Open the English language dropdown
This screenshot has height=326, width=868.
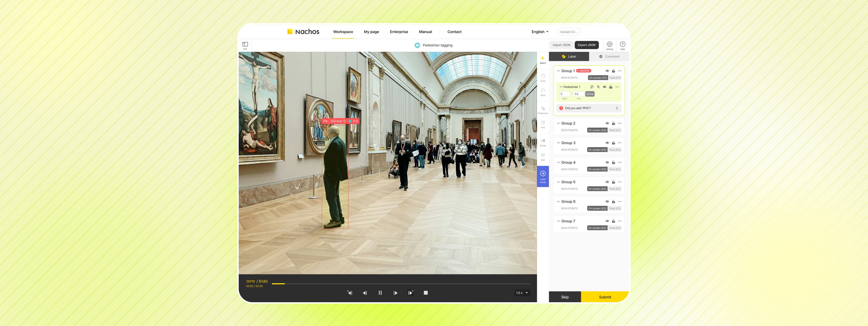[x=540, y=32]
